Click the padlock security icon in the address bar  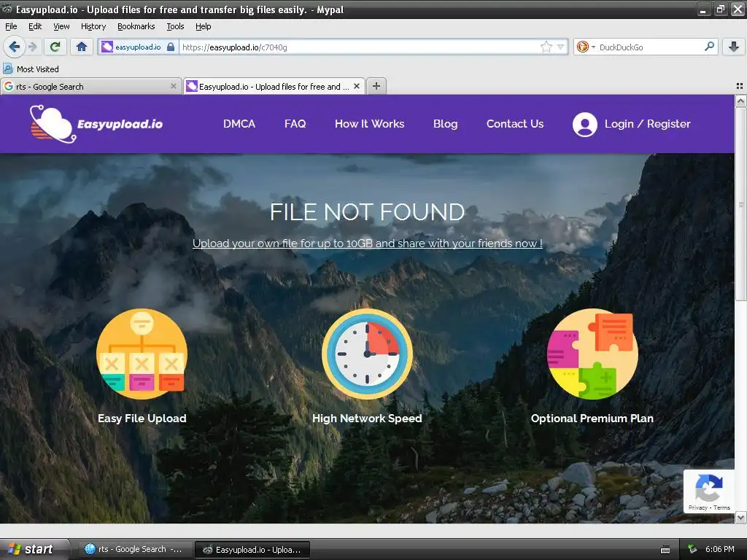click(x=171, y=47)
